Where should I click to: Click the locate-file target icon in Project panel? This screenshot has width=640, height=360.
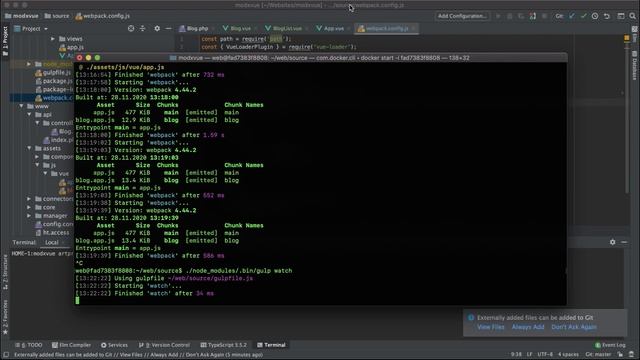(131, 29)
